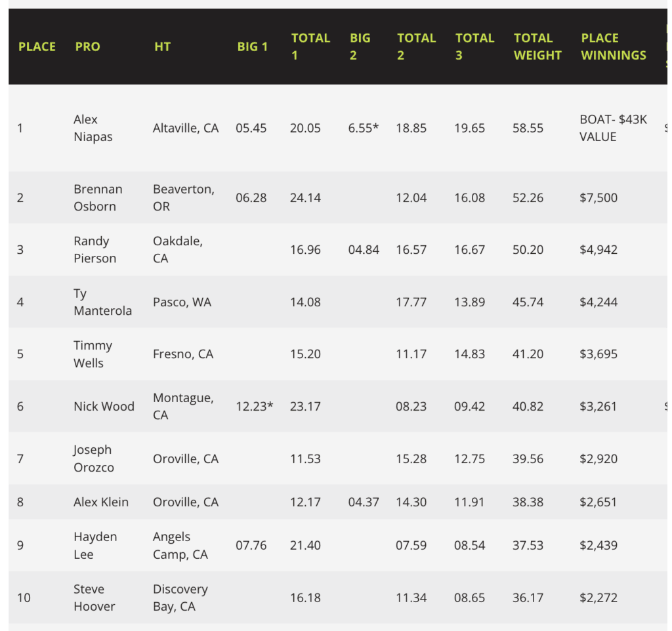Click the BIG 2 column header
This screenshot has width=672, height=631.
point(360,47)
